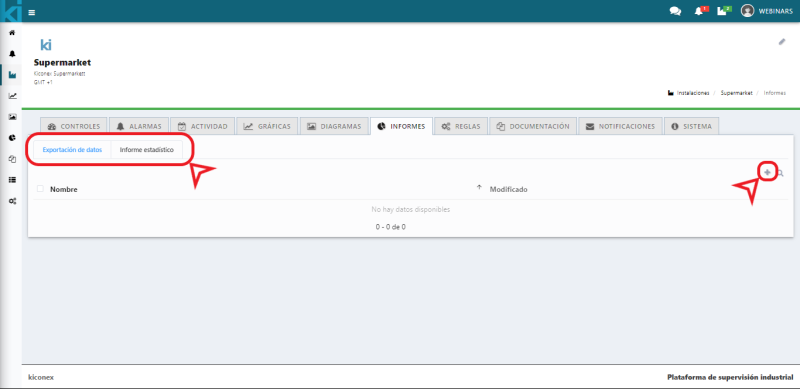This screenshot has height=389, width=800.
Task: Select the Exportación de datos sub-tab
Action: click(72, 150)
